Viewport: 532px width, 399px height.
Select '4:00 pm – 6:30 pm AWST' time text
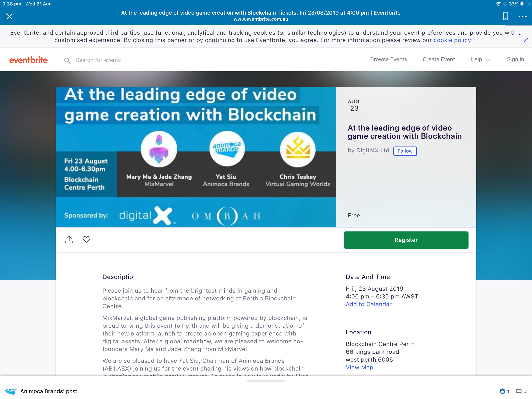coord(382,296)
